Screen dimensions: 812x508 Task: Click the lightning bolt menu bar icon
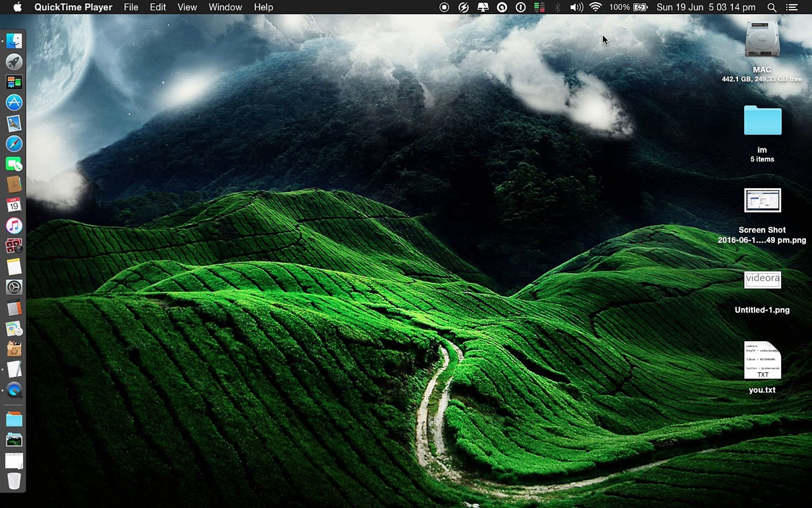[x=464, y=7]
